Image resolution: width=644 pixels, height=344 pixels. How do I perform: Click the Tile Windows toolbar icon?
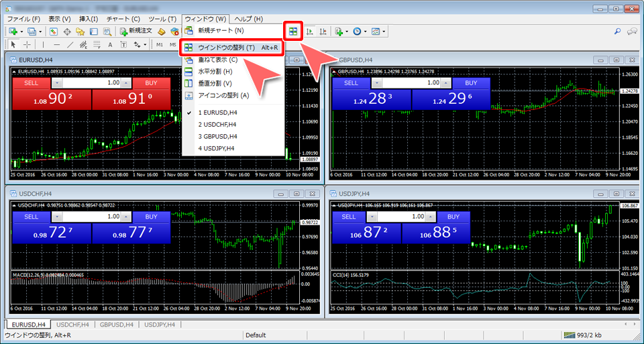point(293,32)
